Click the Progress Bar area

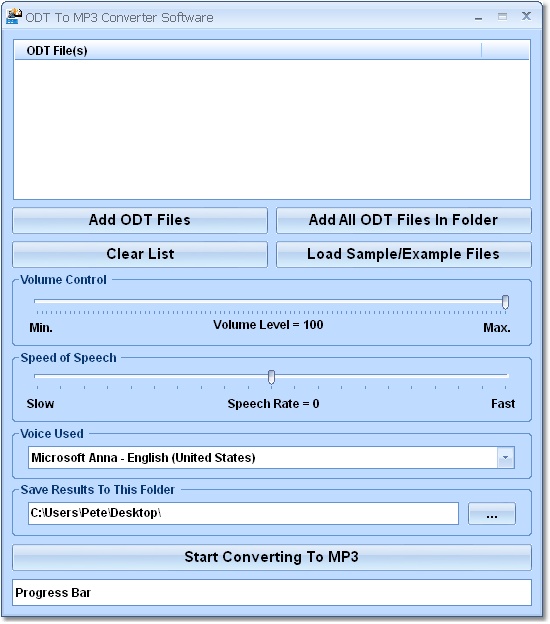coord(272,593)
